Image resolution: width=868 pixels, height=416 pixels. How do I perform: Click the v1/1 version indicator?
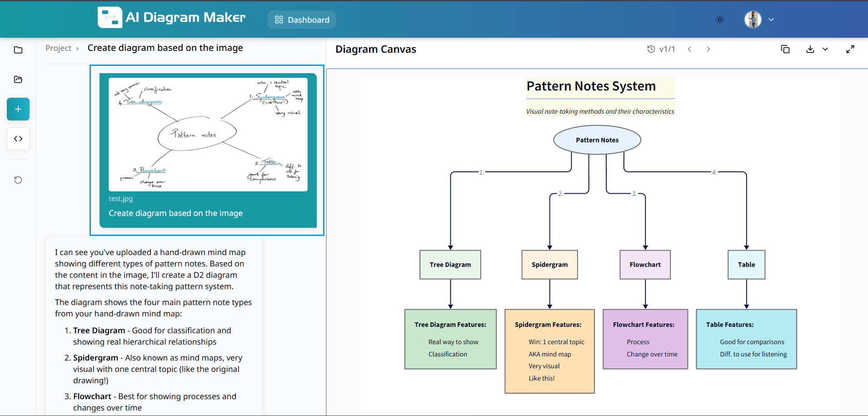[666, 49]
